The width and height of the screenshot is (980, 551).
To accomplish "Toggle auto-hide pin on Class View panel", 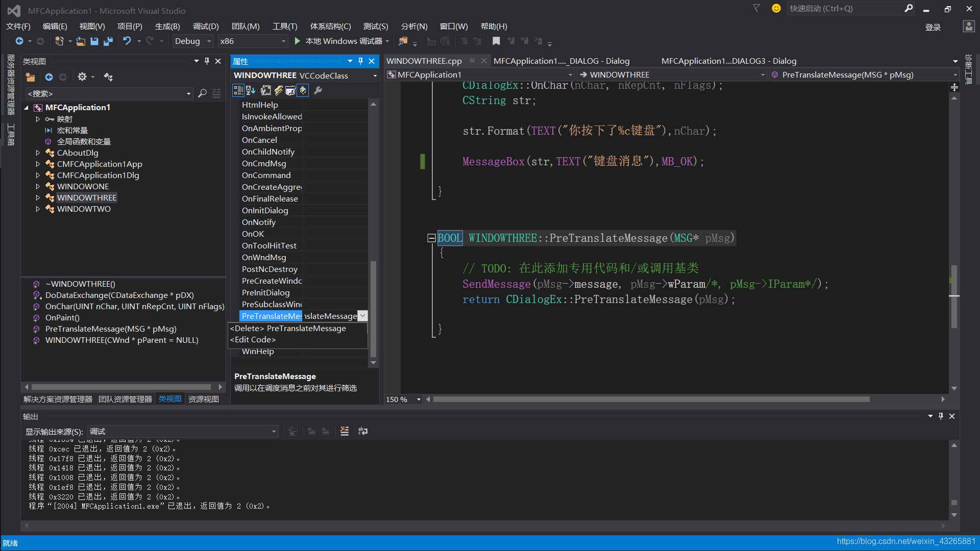I will click(207, 61).
